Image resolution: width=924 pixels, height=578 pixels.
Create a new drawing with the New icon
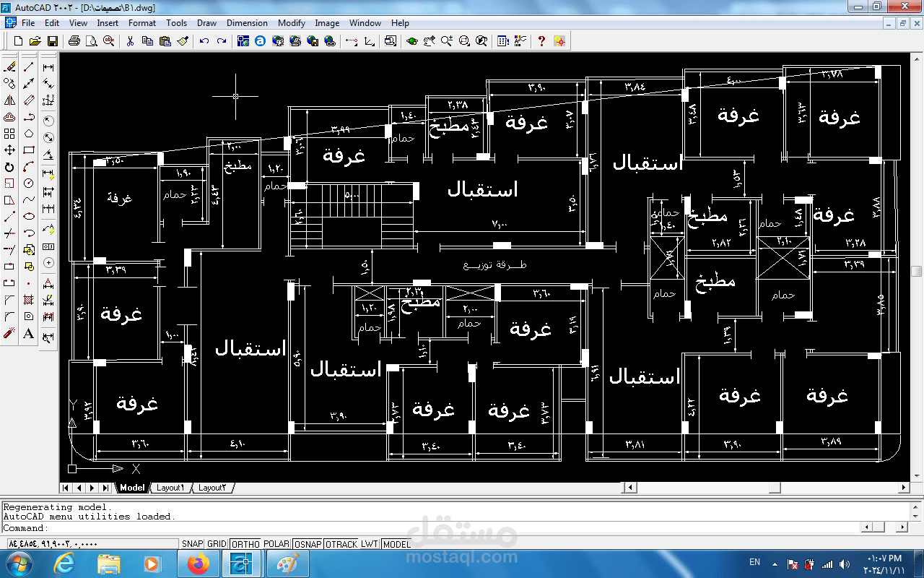(18, 41)
